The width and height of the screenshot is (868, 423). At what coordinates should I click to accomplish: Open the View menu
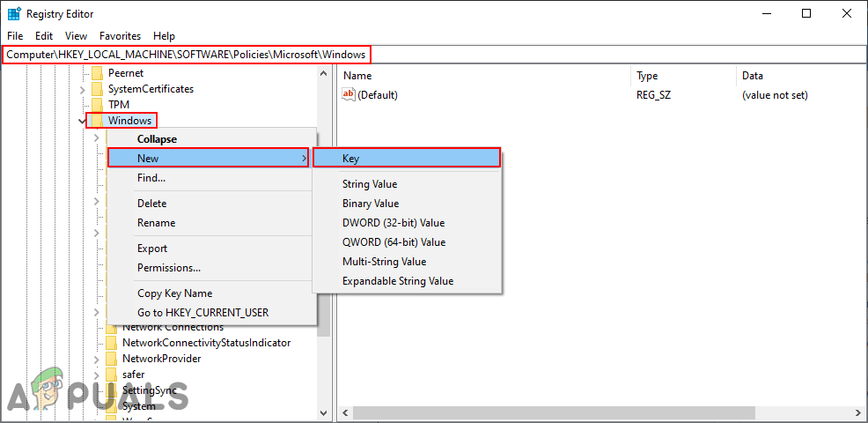click(76, 36)
